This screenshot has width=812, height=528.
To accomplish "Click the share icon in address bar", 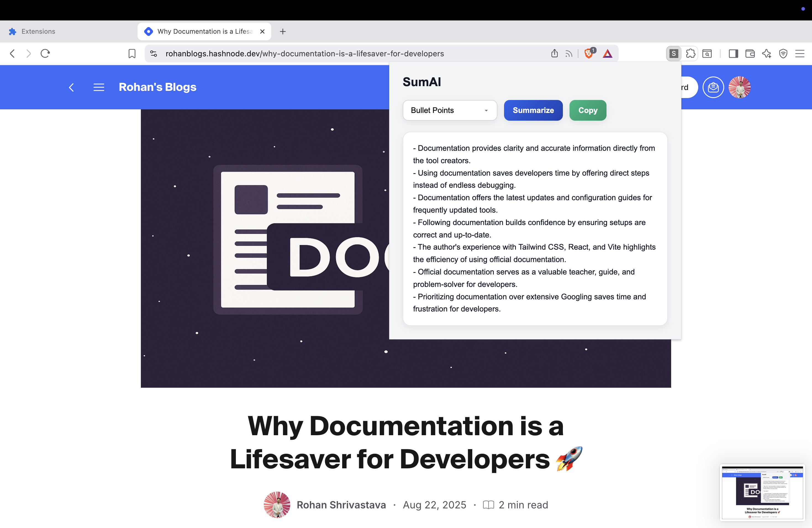I will coord(554,54).
